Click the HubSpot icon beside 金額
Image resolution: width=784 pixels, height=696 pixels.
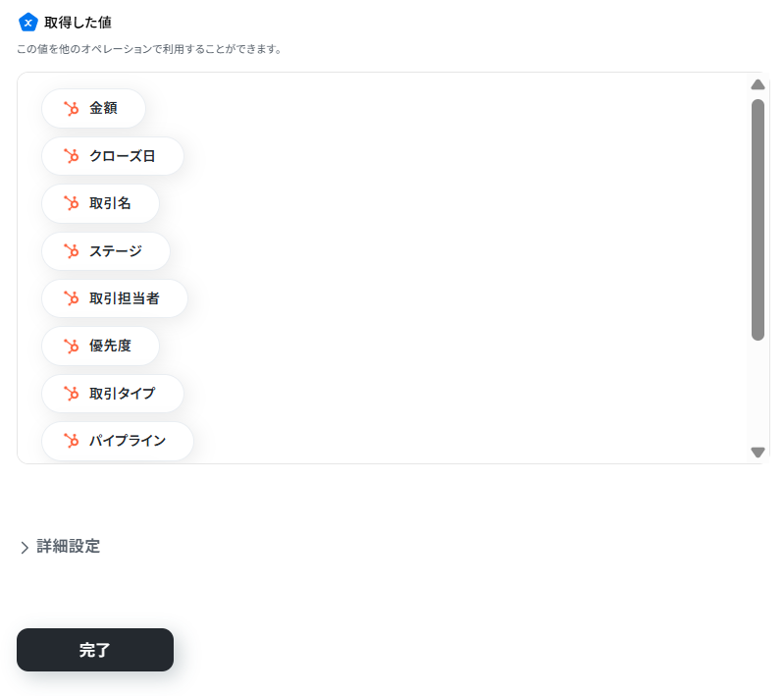(71, 108)
